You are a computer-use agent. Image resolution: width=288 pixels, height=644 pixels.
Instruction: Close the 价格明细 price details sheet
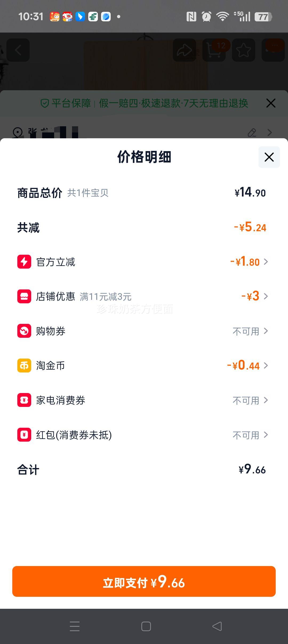point(269,157)
